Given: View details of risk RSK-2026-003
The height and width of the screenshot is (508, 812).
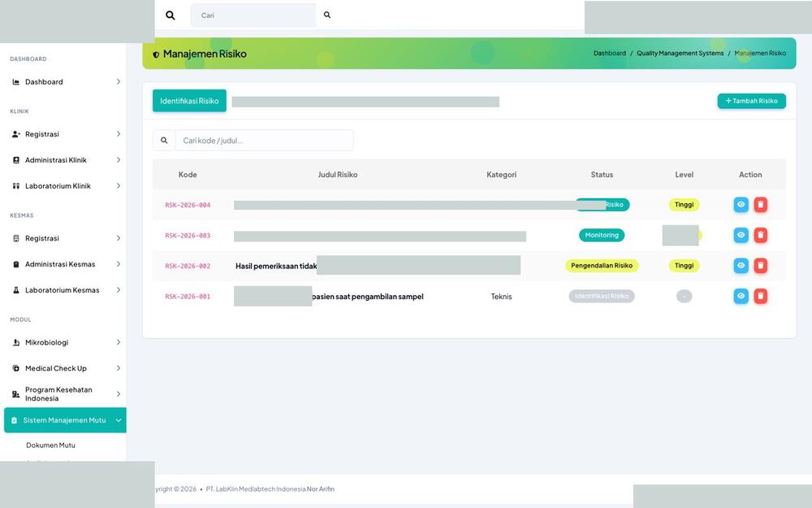Looking at the screenshot, I should tap(741, 236).
